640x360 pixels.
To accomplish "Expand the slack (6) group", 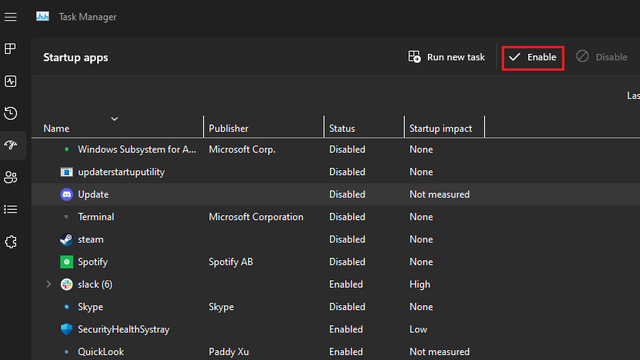I will pos(49,284).
